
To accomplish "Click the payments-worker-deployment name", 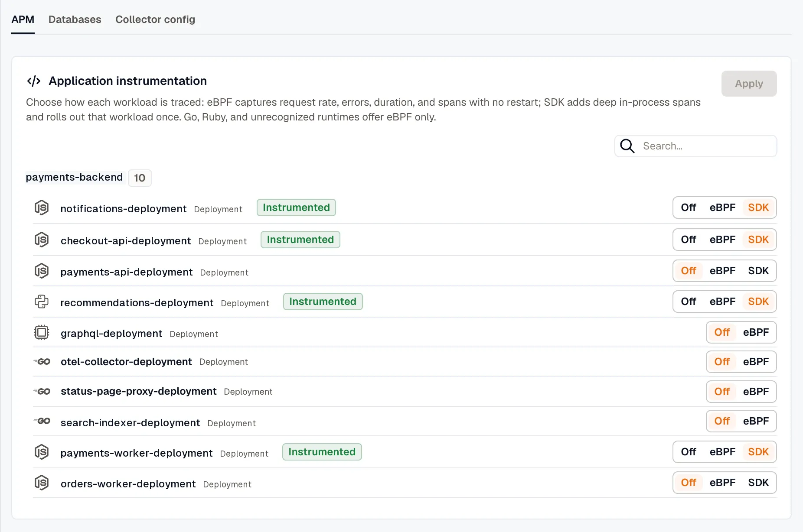I will tap(137, 453).
